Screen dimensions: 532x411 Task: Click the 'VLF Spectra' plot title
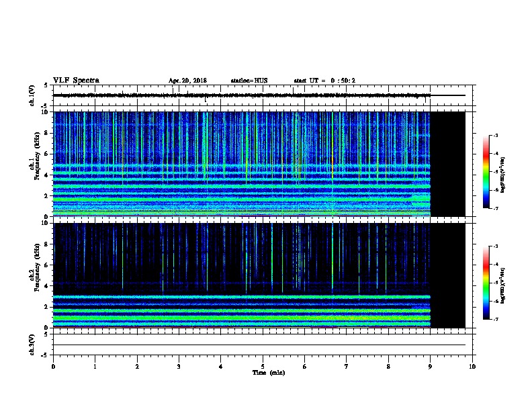(76, 81)
